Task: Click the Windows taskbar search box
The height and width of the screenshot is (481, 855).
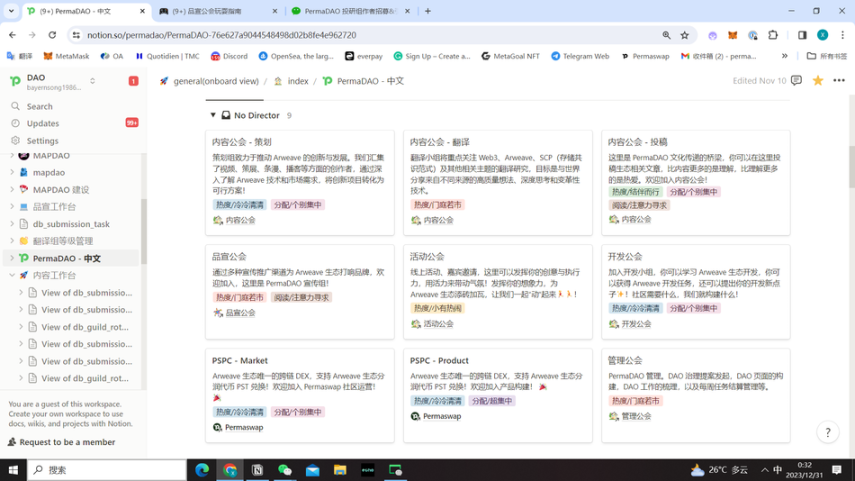Action: pos(105,470)
